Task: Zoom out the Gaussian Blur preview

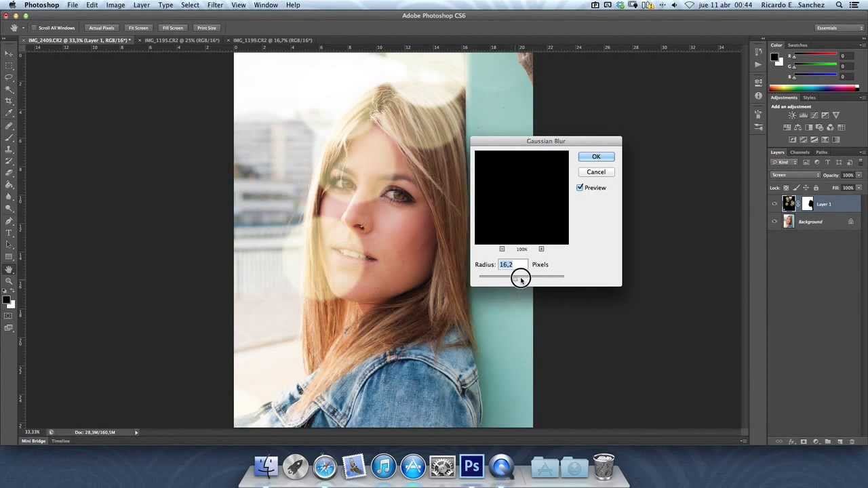Action: tap(502, 249)
